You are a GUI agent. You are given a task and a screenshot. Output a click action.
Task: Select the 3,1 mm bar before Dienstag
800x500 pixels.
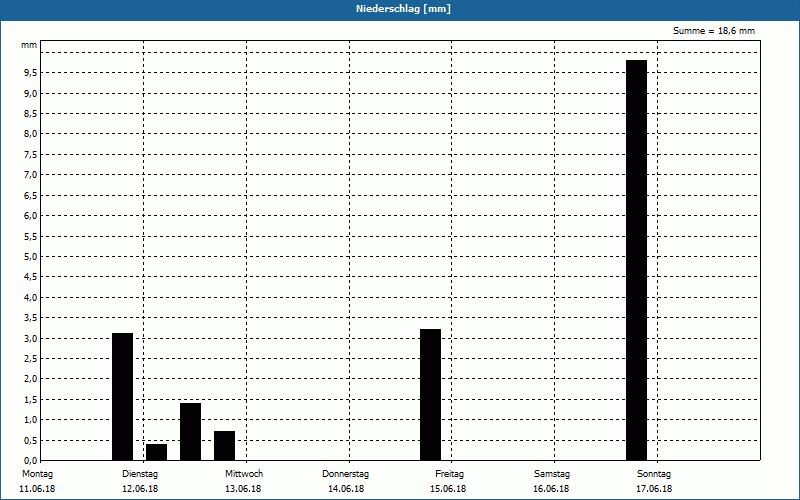point(122,397)
